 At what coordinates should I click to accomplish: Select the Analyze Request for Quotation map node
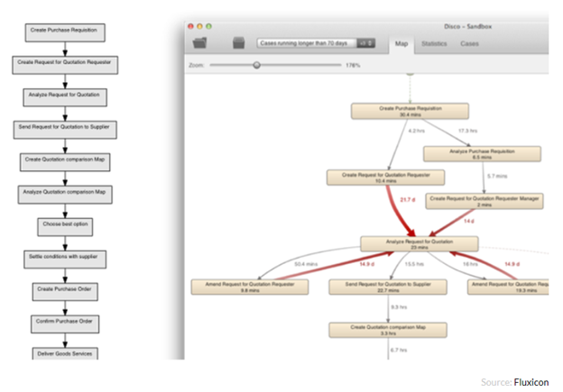420,244
